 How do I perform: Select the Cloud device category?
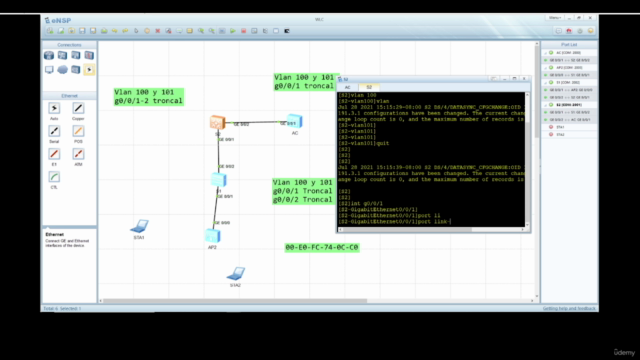[62, 70]
